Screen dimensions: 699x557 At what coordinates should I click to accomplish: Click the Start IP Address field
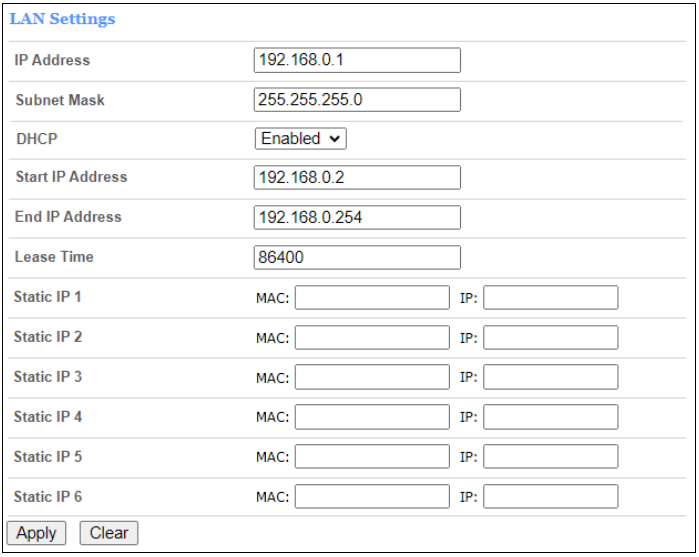point(357,177)
